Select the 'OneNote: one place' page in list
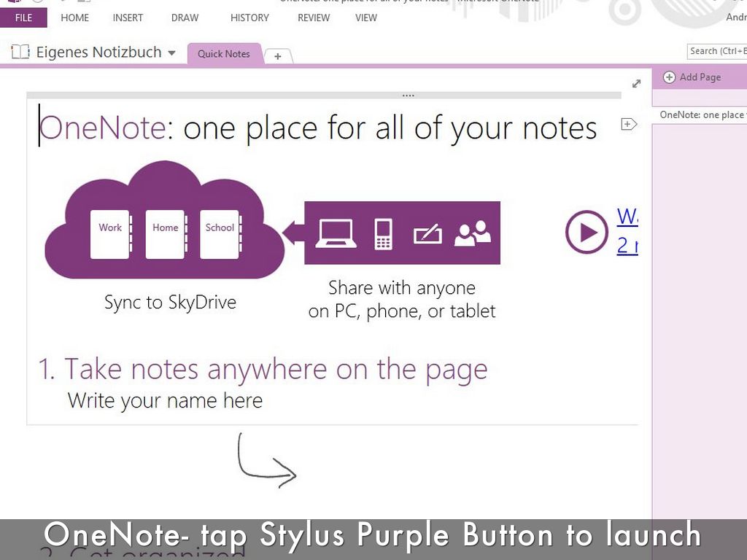Viewport: 747px width, 560px height. (x=700, y=115)
